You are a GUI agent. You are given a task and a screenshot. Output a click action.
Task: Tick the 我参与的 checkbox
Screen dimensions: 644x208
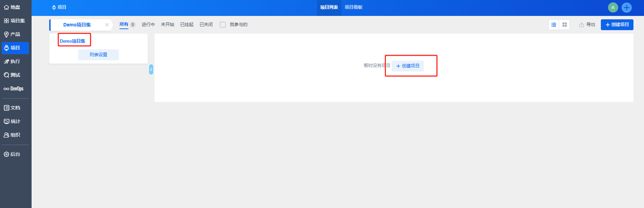pos(223,25)
